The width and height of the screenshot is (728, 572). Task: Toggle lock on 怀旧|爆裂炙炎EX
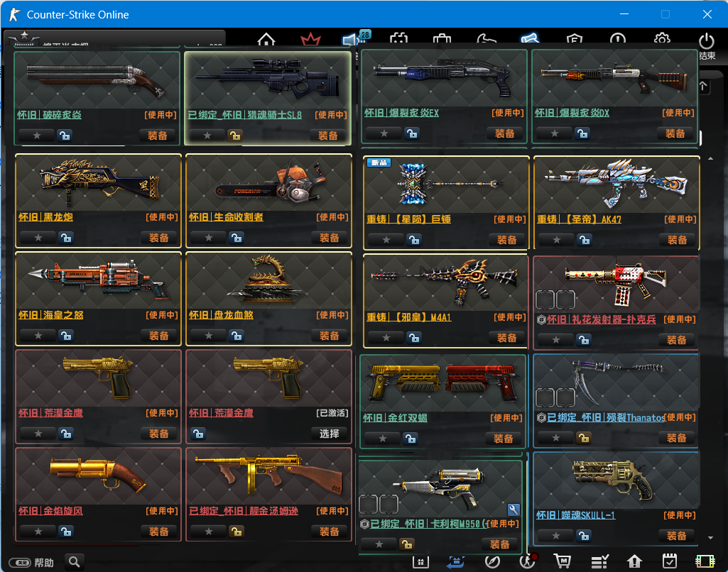411,133
